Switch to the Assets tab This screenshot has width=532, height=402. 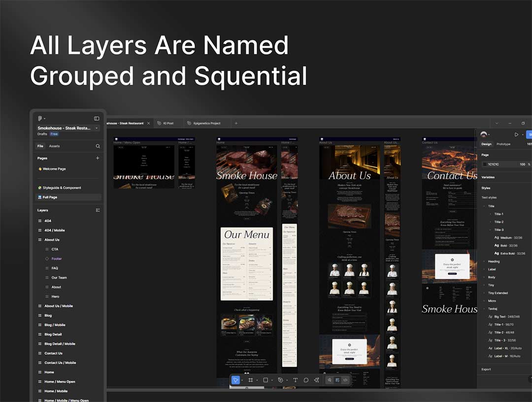[54, 146]
